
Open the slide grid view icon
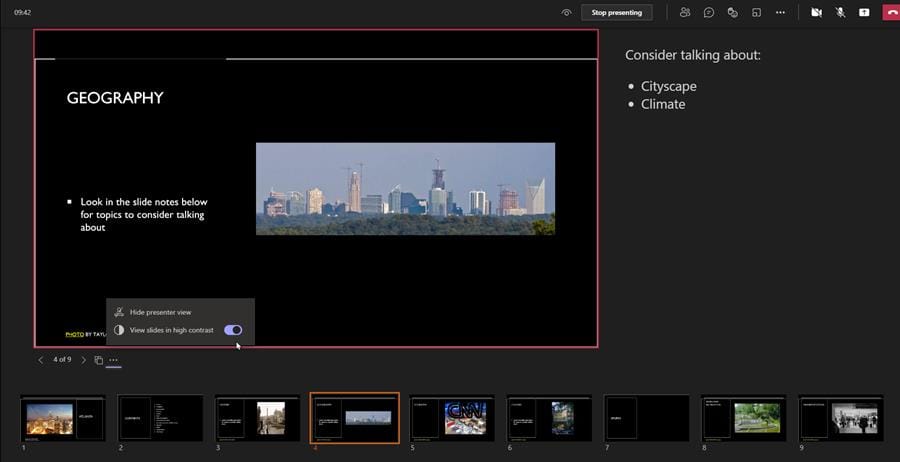[x=99, y=360]
